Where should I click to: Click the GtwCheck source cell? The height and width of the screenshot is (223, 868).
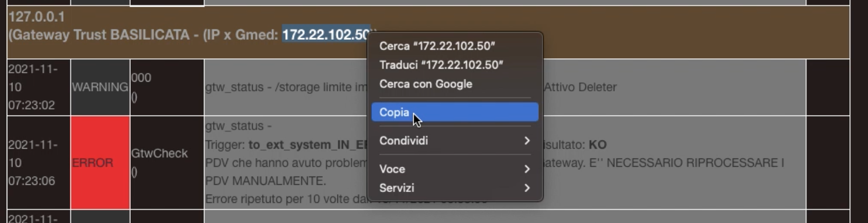[x=159, y=153]
